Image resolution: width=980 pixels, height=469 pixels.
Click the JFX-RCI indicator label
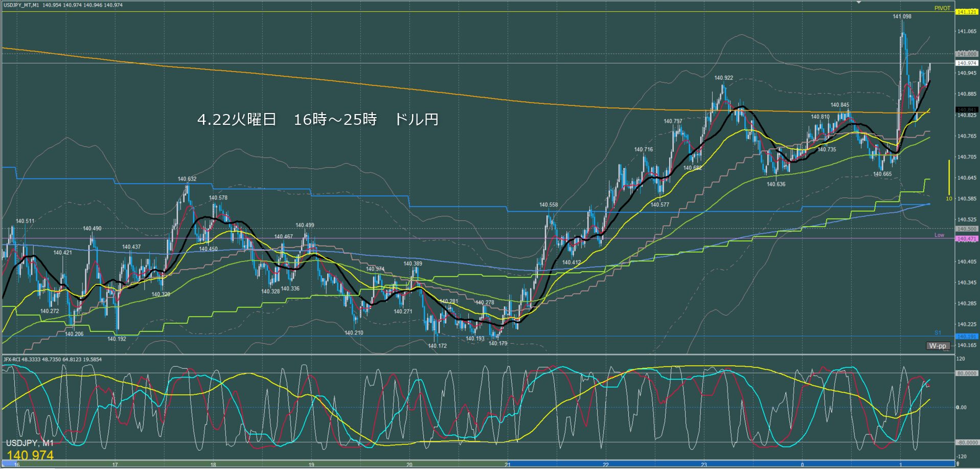point(53,360)
